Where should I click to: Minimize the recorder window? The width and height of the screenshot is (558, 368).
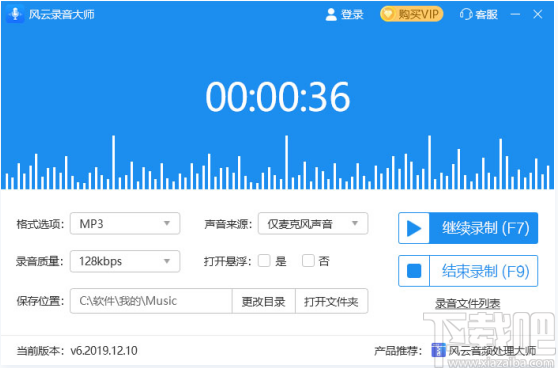[515, 14]
